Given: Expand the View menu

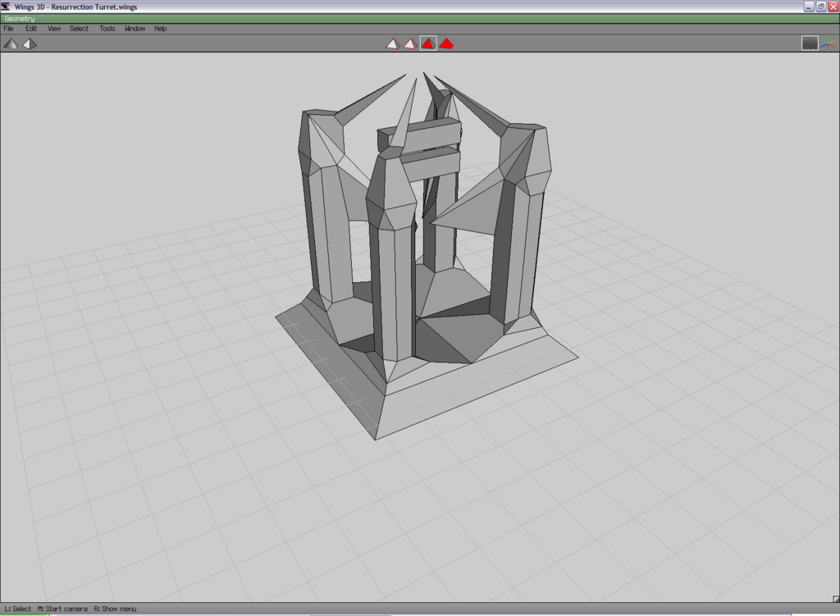Looking at the screenshot, I should 54,29.
